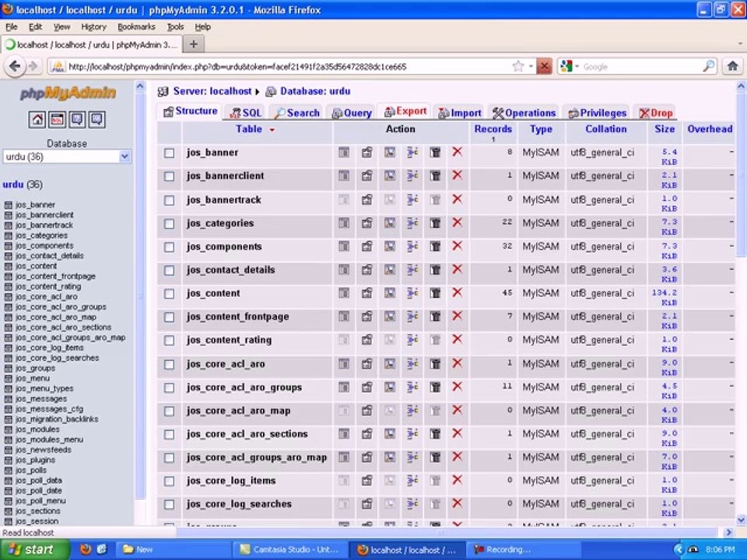Viewport: 747px width, 560px height.
Task: Drop the jos_core_log_searches table red X
Action: (x=458, y=503)
